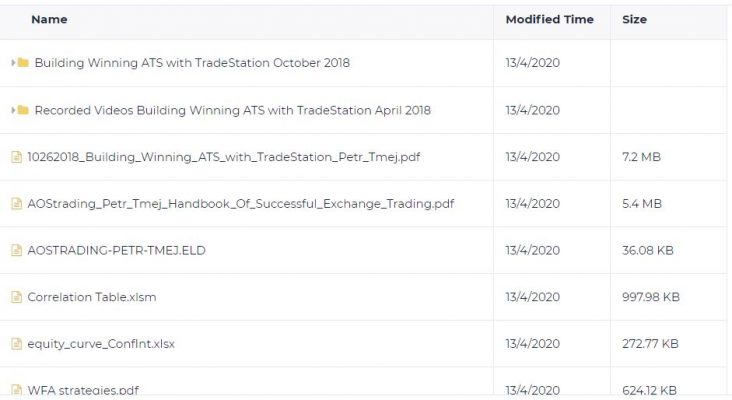This screenshot has width=732, height=400.
Task: Click the file icon beside AOSTRADING-PETR-TMEJ.ELD
Action: [x=16, y=250]
